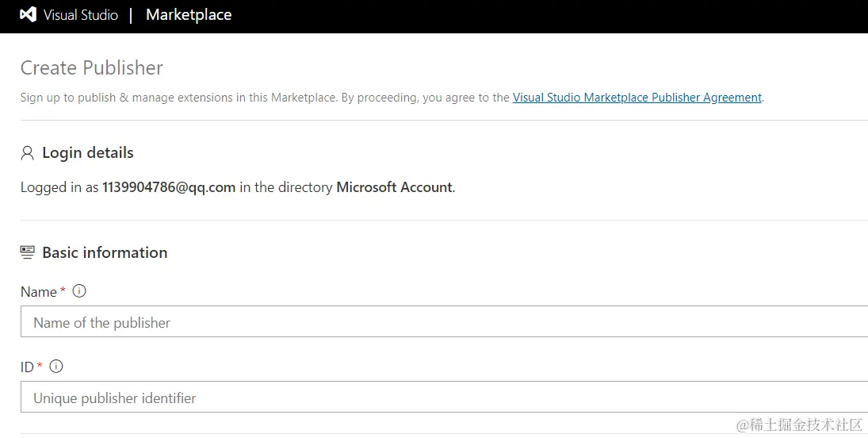Image resolution: width=868 pixels, height=438 pixels.
Task: Click the Name field label
Action: click(38, 292)
